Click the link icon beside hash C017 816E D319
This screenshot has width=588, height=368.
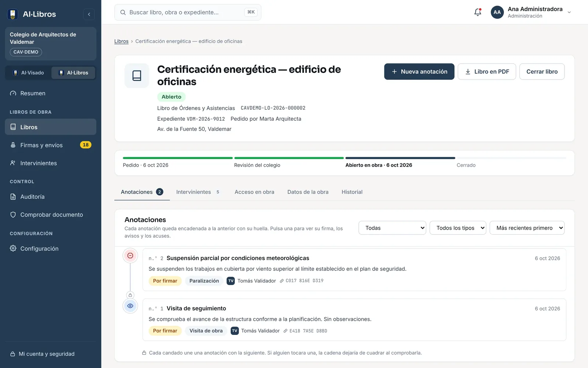click(282, 281)
